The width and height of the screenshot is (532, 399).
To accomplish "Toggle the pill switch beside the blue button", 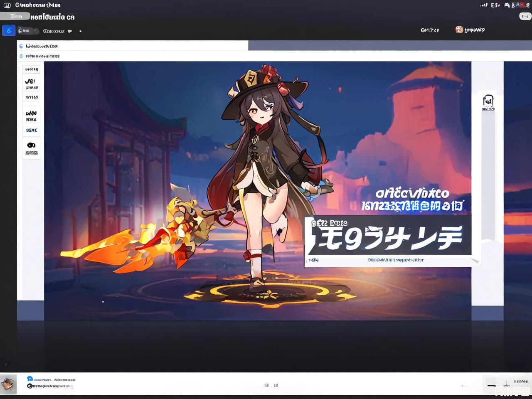I will tap(28, 31).
